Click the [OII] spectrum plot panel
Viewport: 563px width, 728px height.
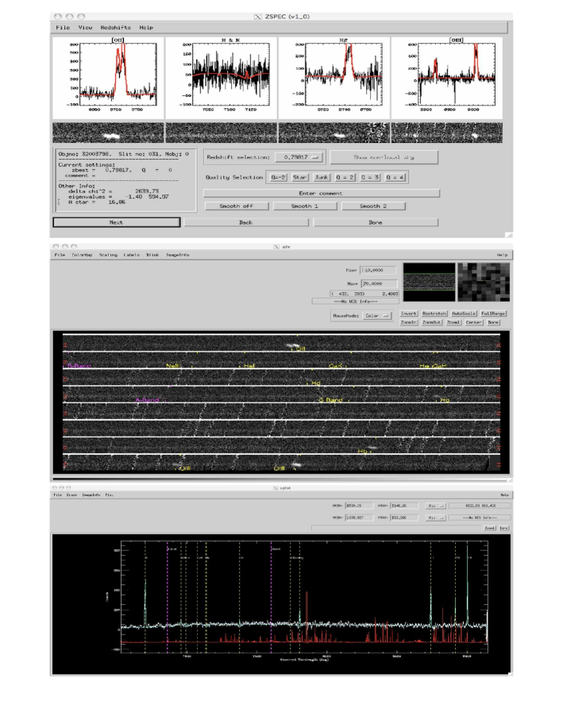tap(108, 78)
